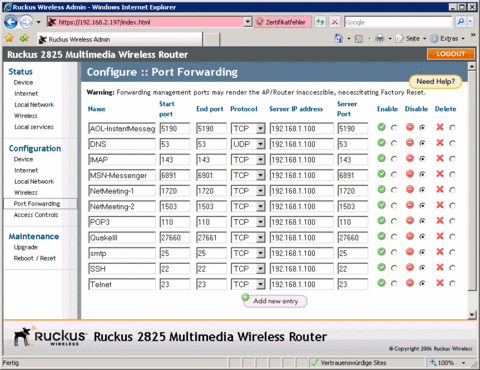The image size is (480, 370).
Task: Open Protocol dropdown for Telnet row
Action: (260, 284)
